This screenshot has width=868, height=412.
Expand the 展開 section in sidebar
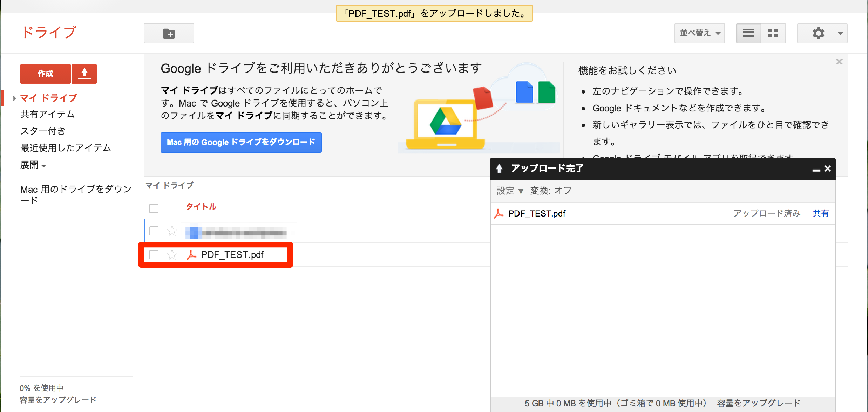click(33, 165)
